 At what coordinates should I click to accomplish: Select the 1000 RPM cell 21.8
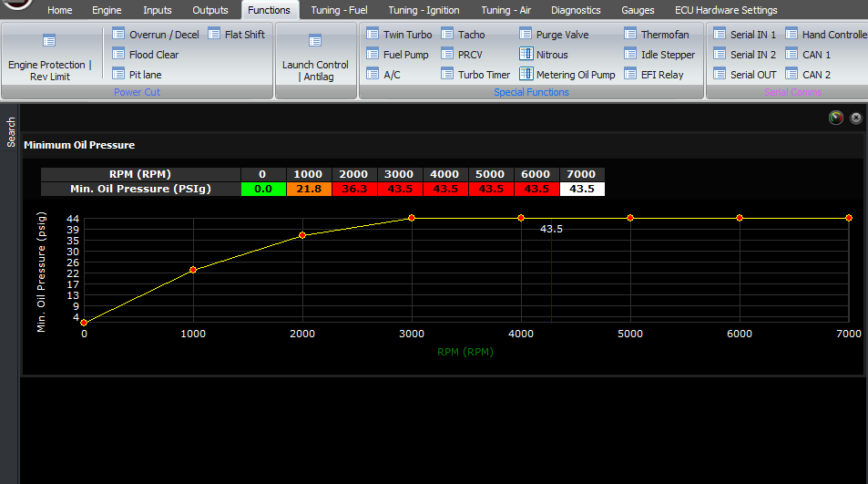[309, 189]
